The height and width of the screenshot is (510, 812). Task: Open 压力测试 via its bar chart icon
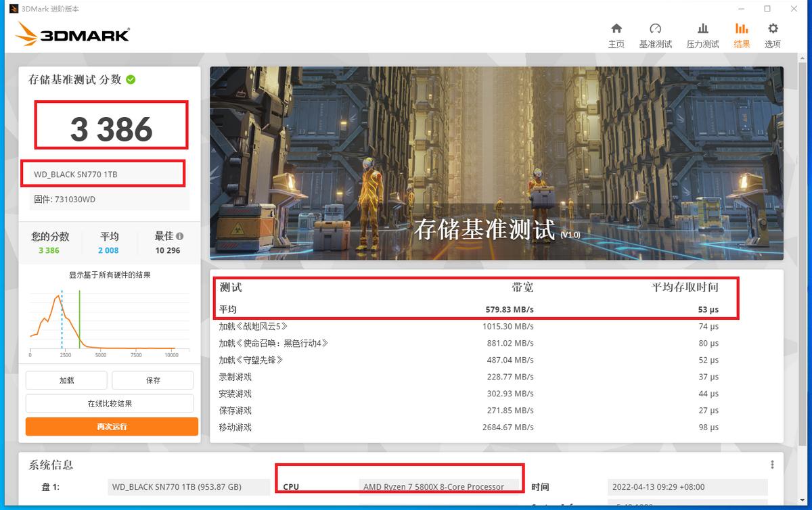703,30
